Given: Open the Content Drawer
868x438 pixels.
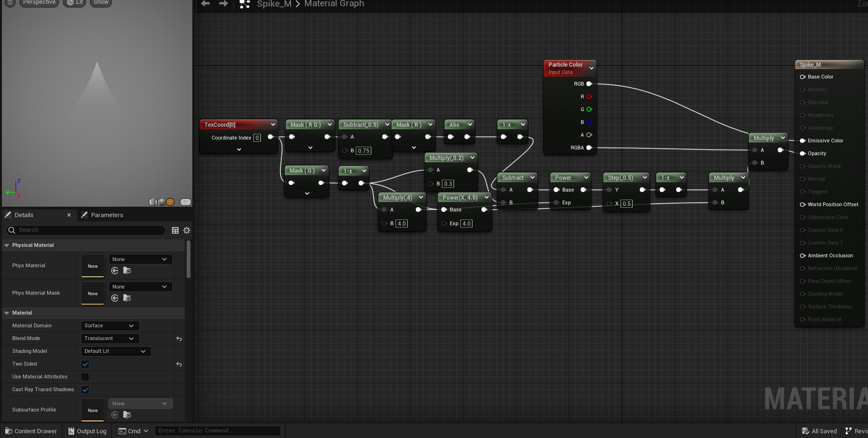Looking at the screenshot, I should coord(31,431).
